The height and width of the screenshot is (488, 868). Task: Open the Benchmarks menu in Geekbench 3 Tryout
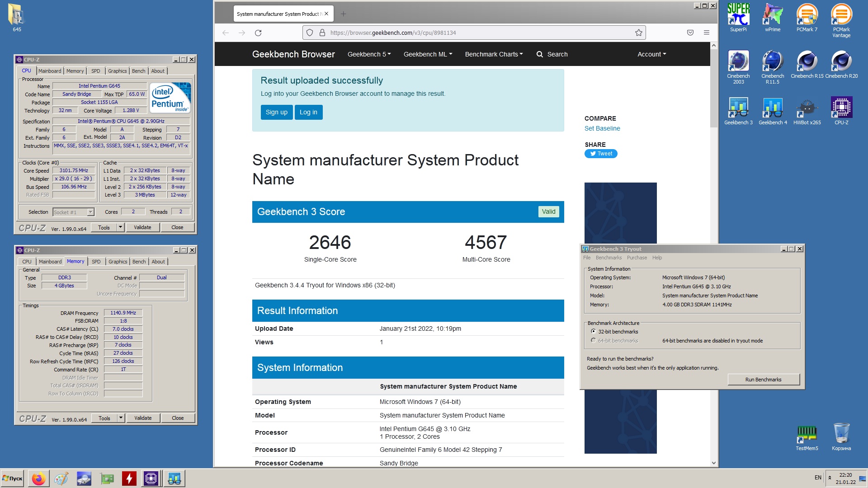609,258
